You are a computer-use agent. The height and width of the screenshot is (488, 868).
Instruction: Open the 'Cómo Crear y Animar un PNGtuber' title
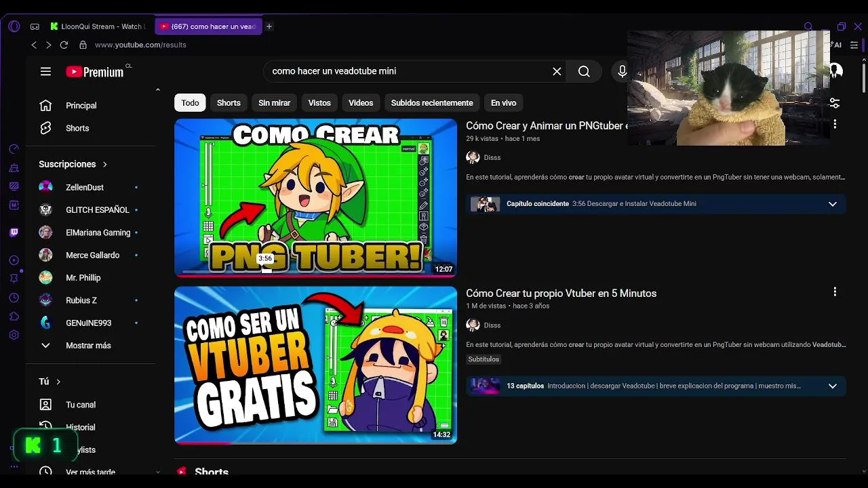(x=547, y=125)
